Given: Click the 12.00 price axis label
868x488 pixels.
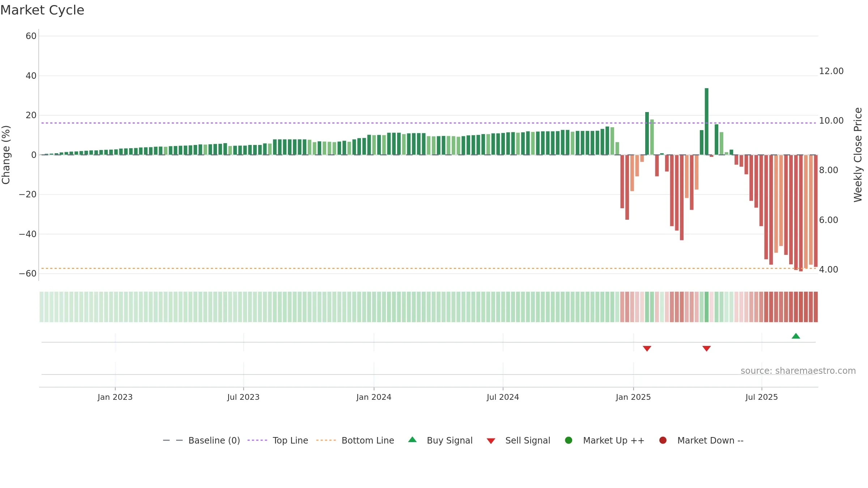Looking at the screenshot, I should [x=831, y=71].
